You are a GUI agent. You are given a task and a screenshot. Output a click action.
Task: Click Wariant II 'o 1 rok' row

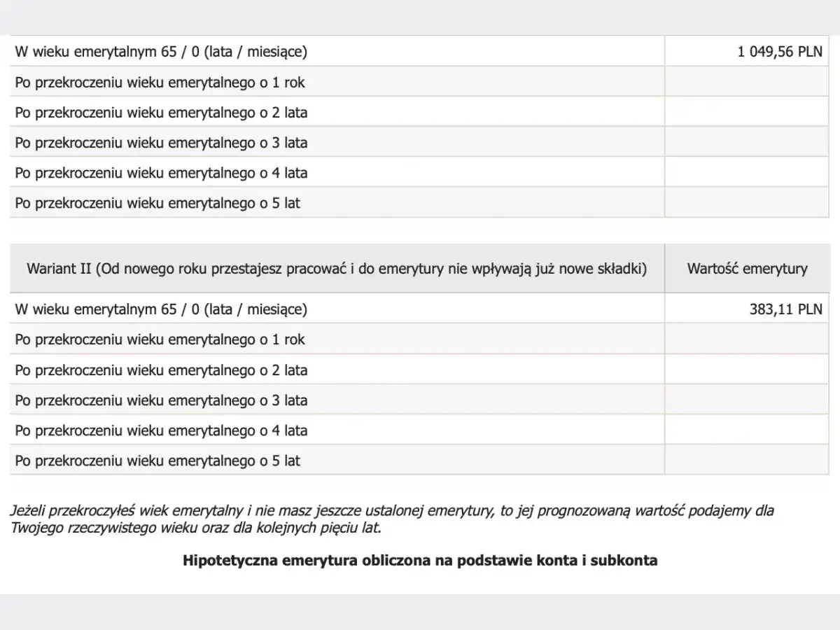click(420, 339)
